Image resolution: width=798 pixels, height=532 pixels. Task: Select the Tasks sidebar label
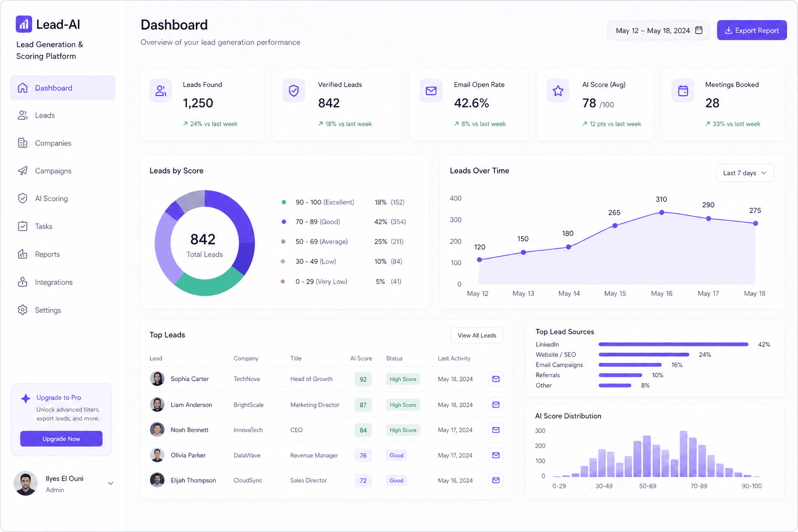pos(44,227)
